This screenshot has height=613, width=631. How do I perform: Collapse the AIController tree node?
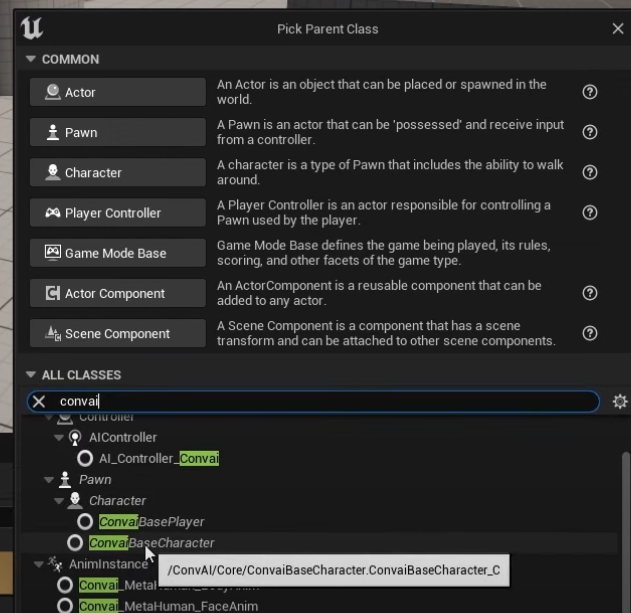pyautogui.click(x=62, y=438)
